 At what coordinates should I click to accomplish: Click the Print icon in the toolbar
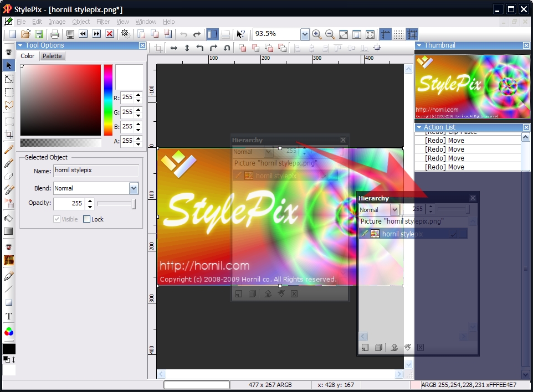tap(55, 34)
